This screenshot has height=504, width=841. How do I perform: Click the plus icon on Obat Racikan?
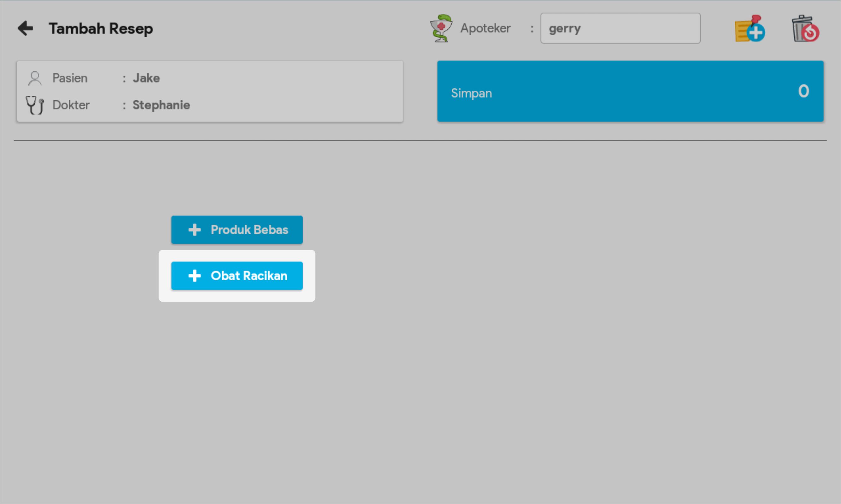point(194,276)
